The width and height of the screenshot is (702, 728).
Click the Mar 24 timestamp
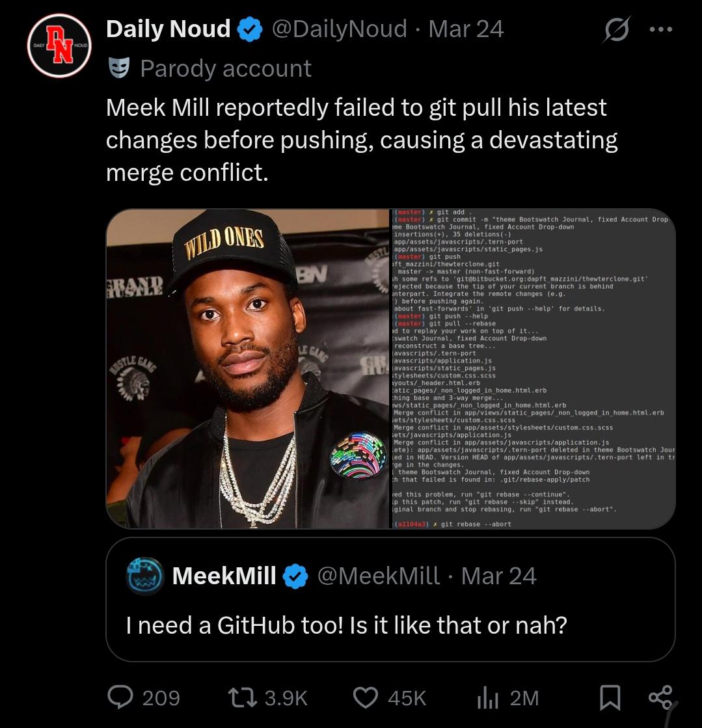pyautogui.click(x=464, y=29)
